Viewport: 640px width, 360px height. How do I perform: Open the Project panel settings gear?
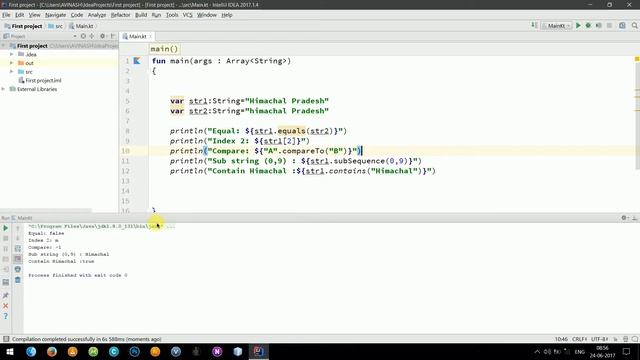point(103,36)
